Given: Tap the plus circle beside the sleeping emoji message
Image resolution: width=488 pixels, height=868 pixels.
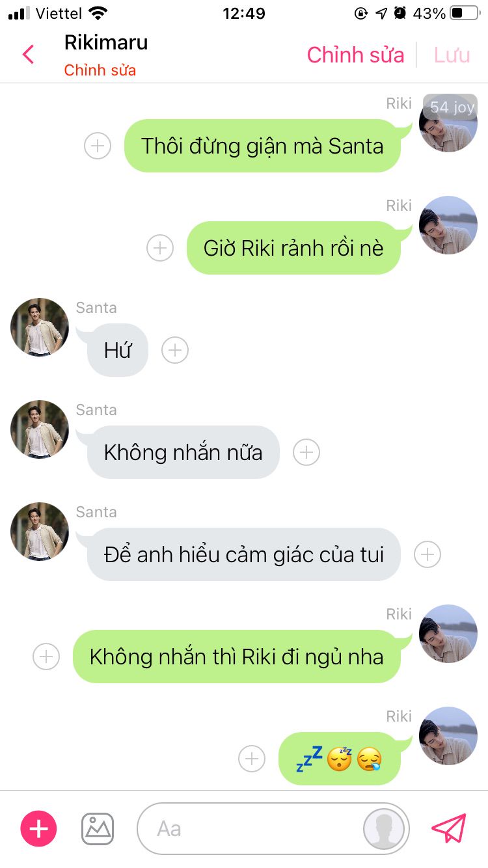Looking at the screenshot, I should 252,759.
